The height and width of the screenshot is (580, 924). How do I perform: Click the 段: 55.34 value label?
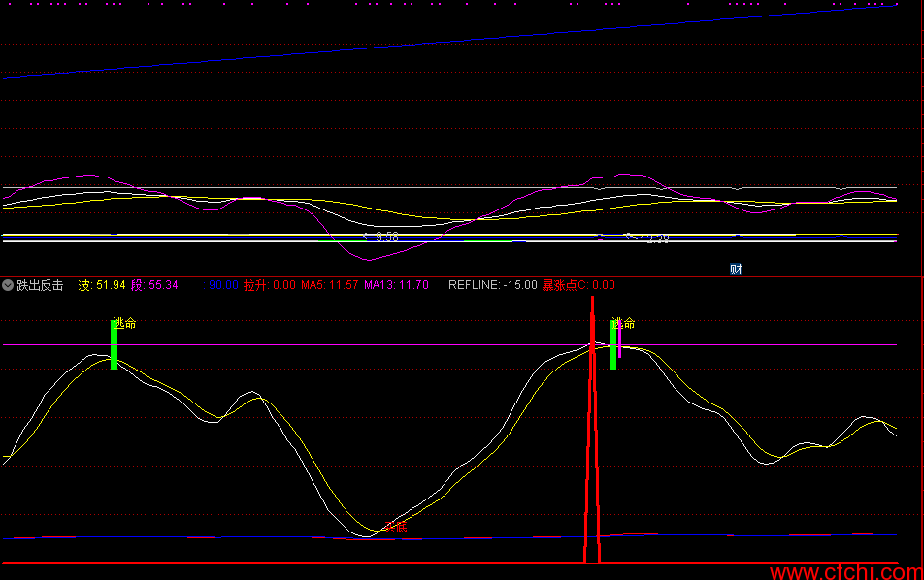coord(154,285)
